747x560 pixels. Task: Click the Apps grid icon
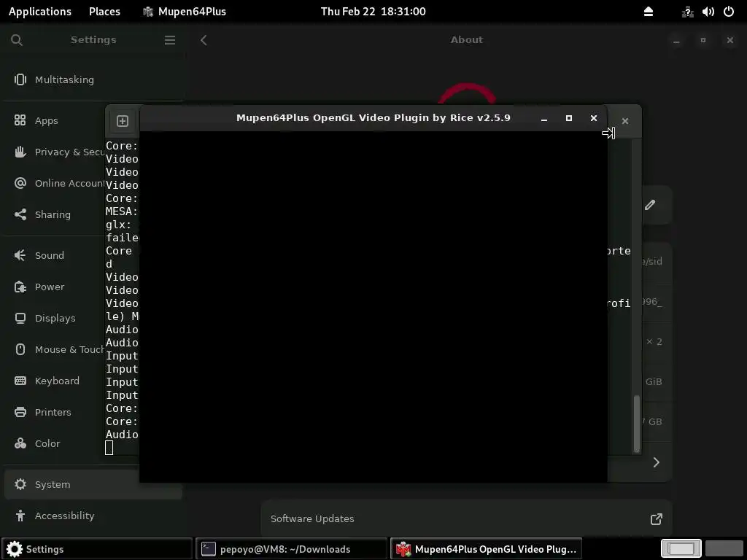20,120
